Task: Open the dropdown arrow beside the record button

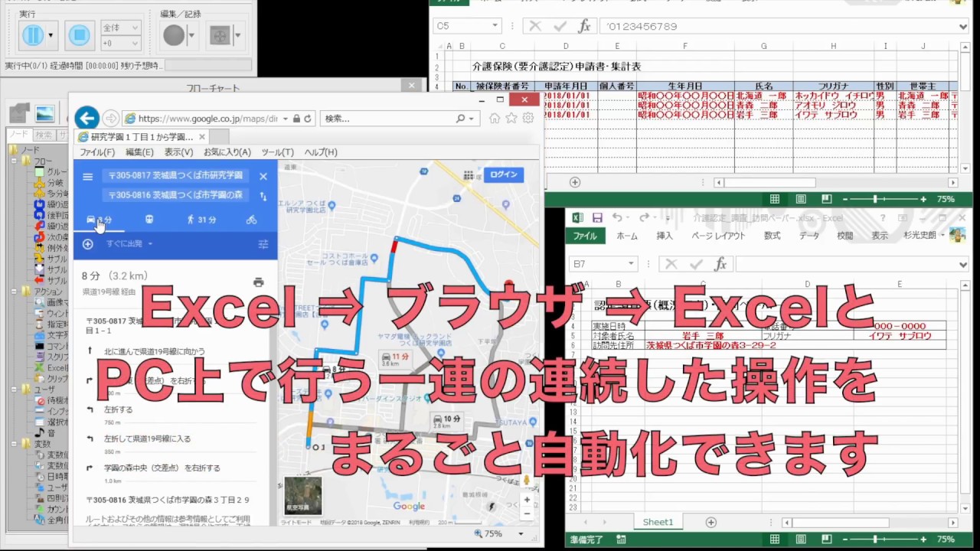Action: point(191,35)
